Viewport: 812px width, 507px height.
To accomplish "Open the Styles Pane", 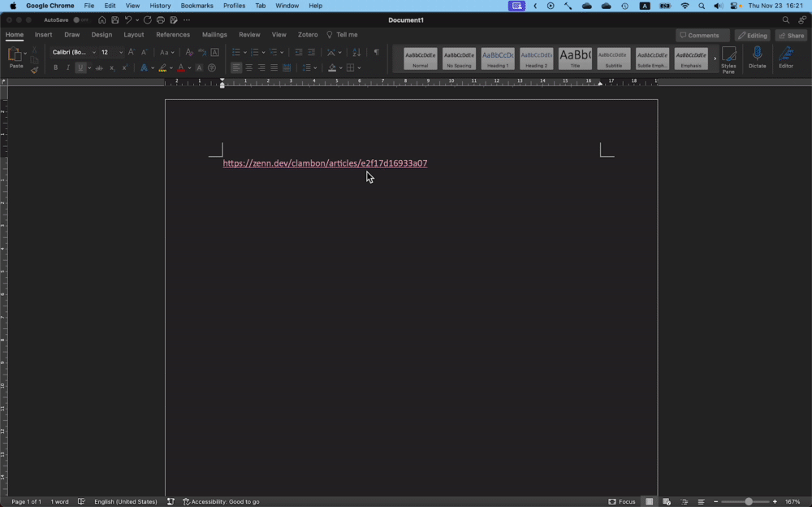I will [728, 59].
